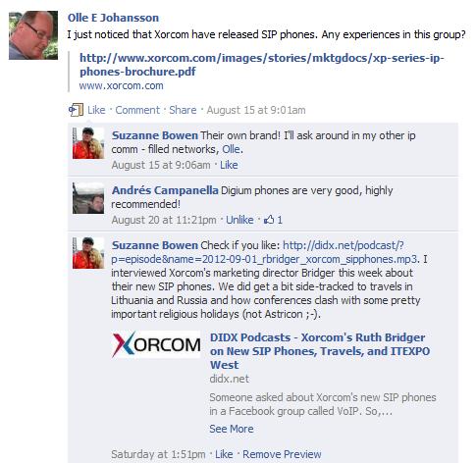Click the Olle mention in Suzanne's comment

[232, 149]
